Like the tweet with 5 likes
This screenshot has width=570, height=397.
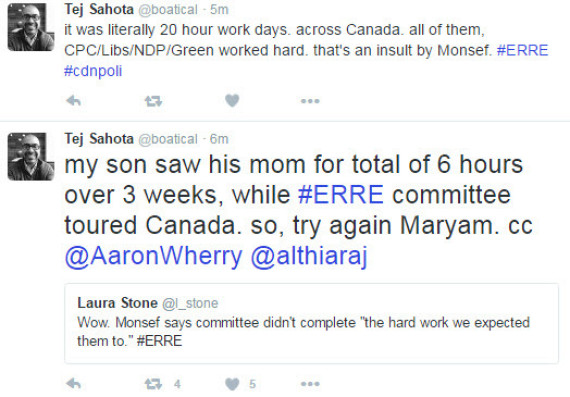pos(232,384)
